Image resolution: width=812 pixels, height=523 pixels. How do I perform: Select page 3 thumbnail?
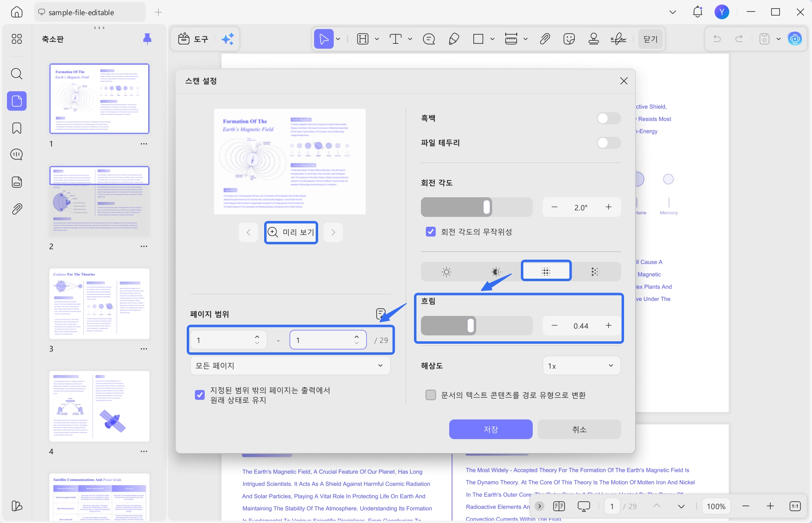(x=100, y=304)
